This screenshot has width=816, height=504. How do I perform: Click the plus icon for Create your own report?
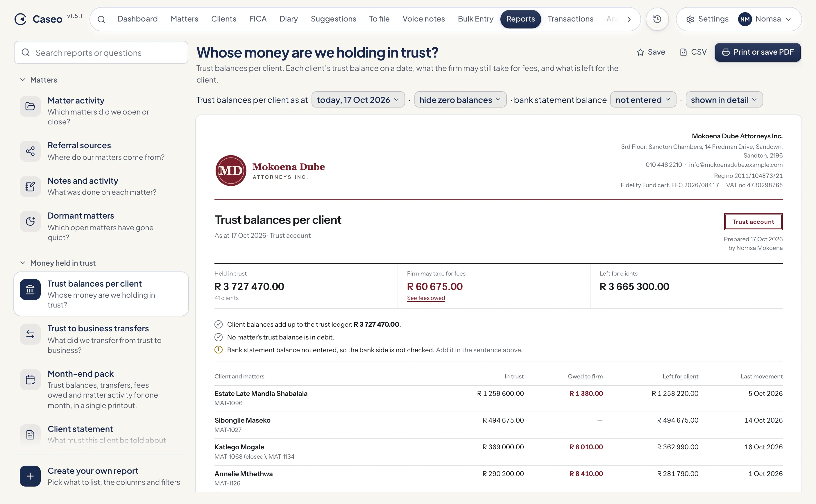pyautogui.click(x=30, y=476)
